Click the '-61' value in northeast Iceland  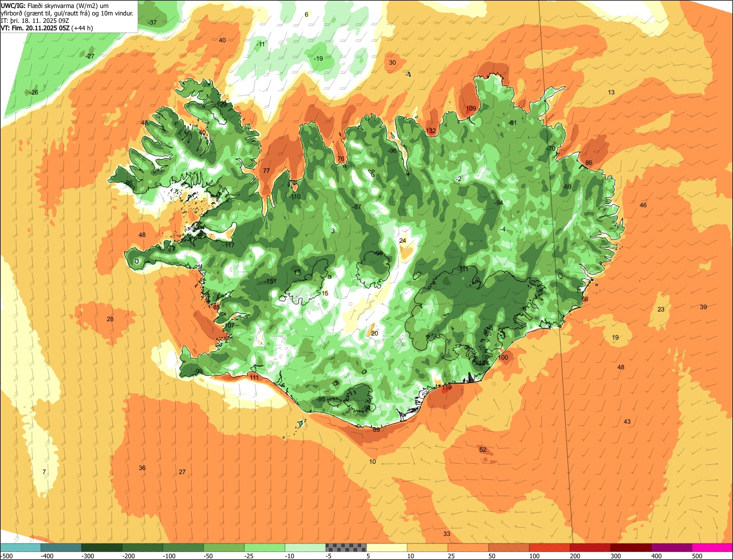point(513,123)
